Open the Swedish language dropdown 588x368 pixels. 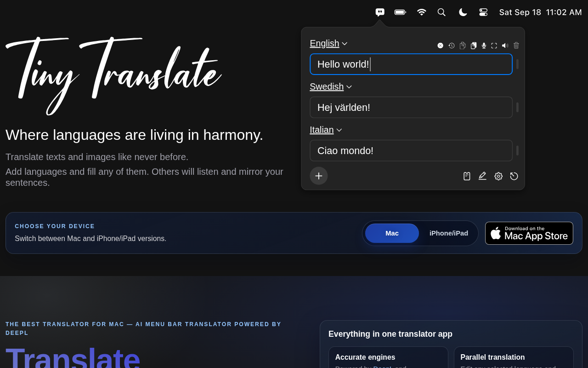pos(331,87)
